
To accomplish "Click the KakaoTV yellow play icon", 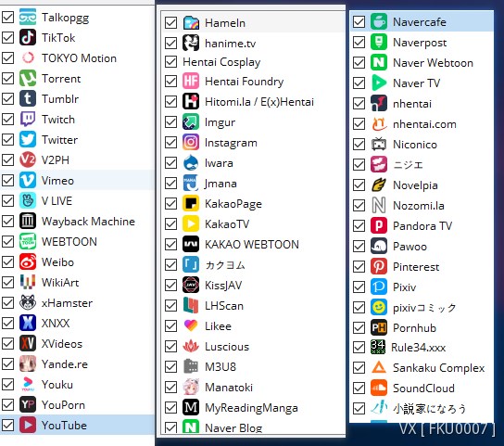I will point(191,223).
